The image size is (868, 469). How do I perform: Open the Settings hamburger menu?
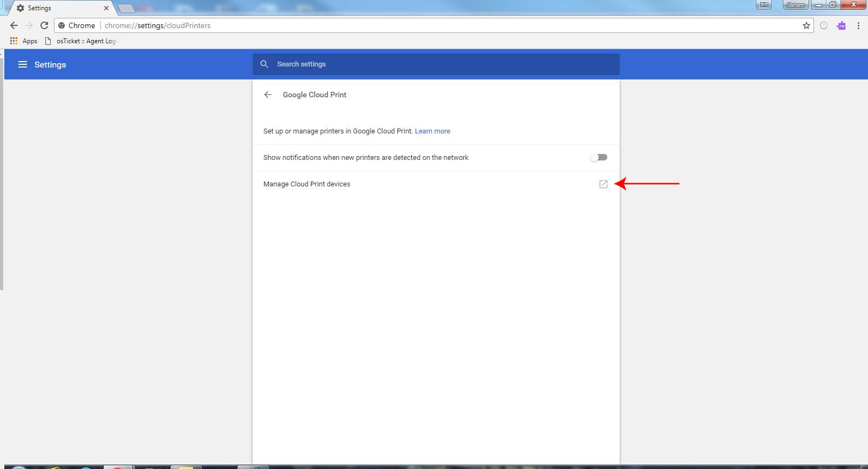click(22, 64)
